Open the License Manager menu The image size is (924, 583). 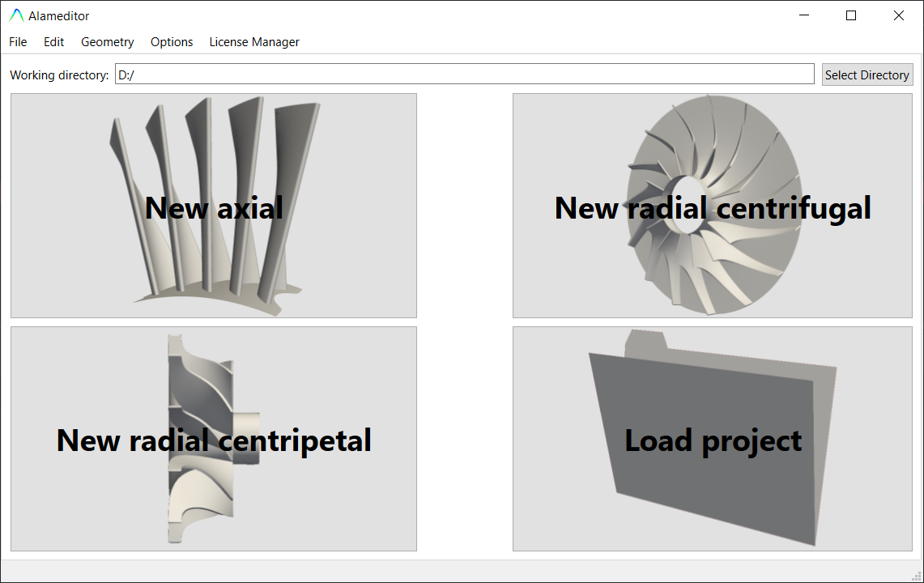[254, 42]
